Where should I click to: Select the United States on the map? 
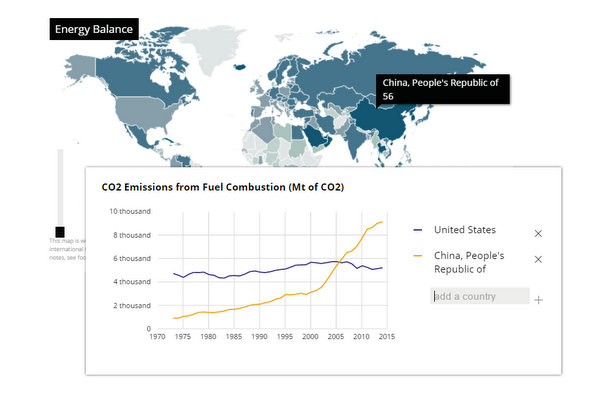pyautogui.click(x=143, y=112)
